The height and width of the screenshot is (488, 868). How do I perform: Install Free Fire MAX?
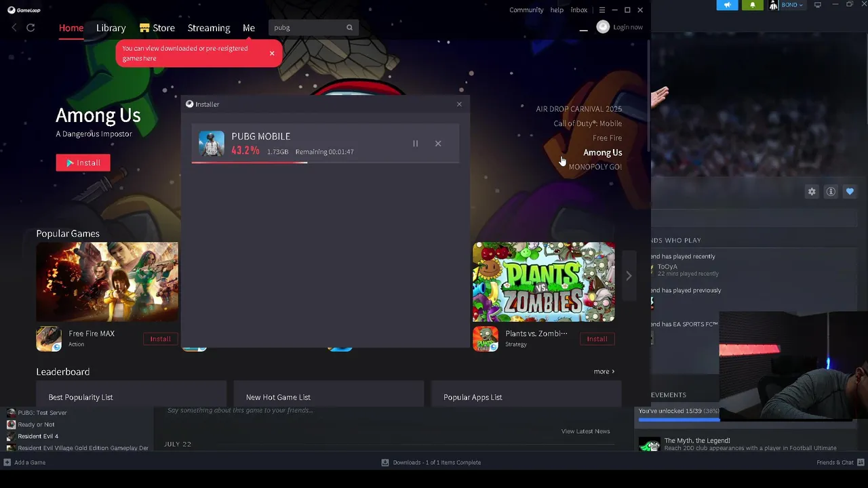click(x=161, y=339)
